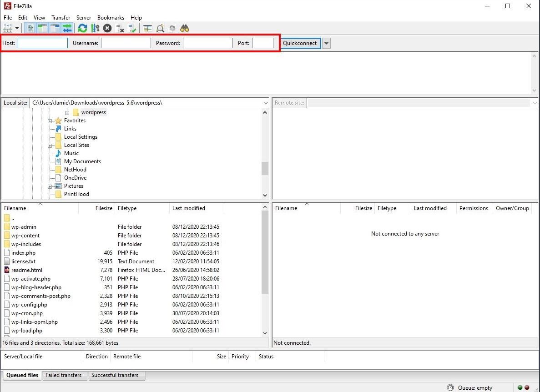Open the directory listing filters dialog

[147, 28]
